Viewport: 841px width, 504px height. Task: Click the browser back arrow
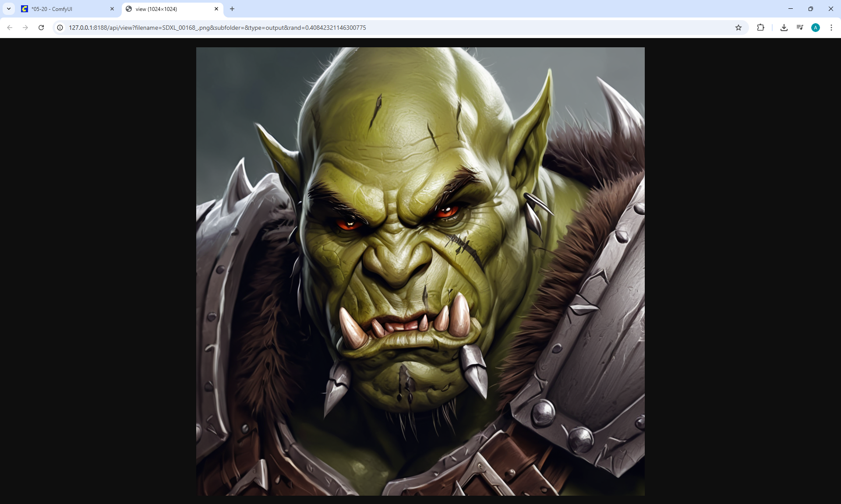coord(10,28)
